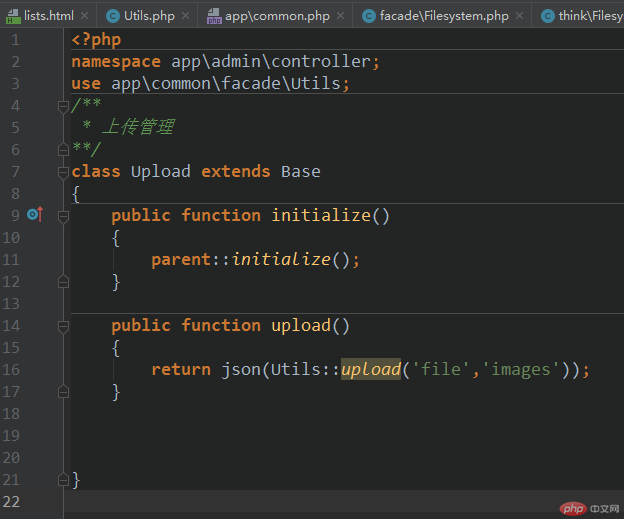Screen dimensions: 624x519
Task: Click the Base class name after extends
Action: tap(300, 172)
